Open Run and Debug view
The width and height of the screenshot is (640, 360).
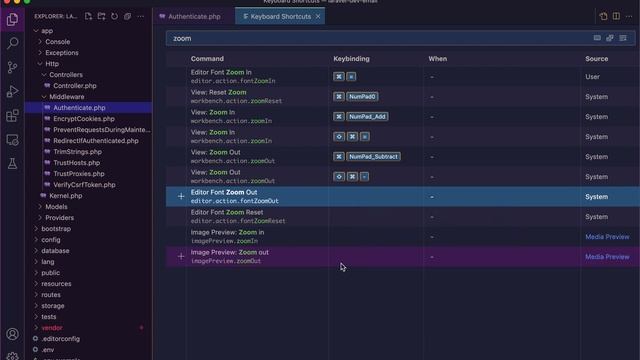click(x=12, y=91)
